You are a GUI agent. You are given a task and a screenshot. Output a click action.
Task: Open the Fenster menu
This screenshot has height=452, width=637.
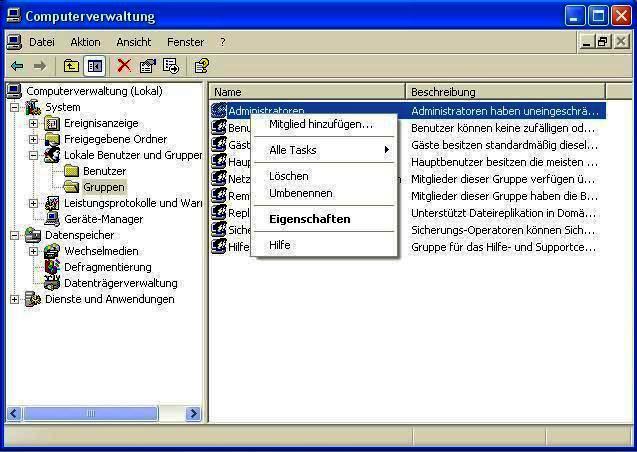pos(186,42)
